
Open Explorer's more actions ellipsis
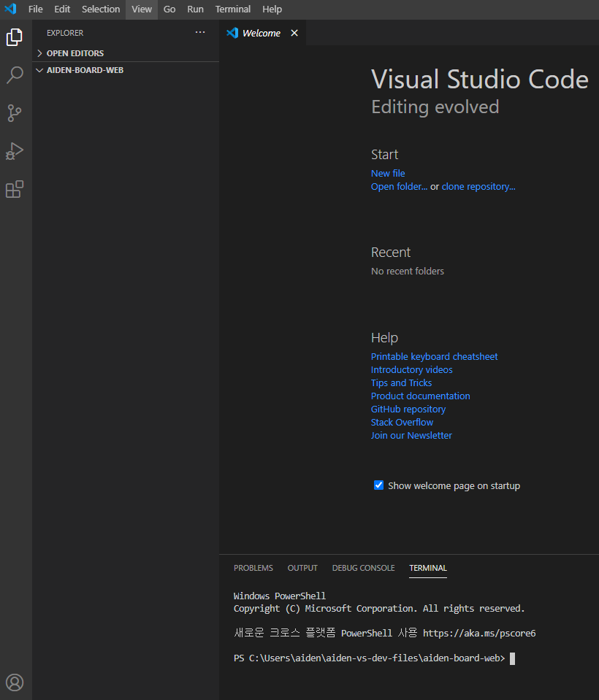[x=200, y=33]
